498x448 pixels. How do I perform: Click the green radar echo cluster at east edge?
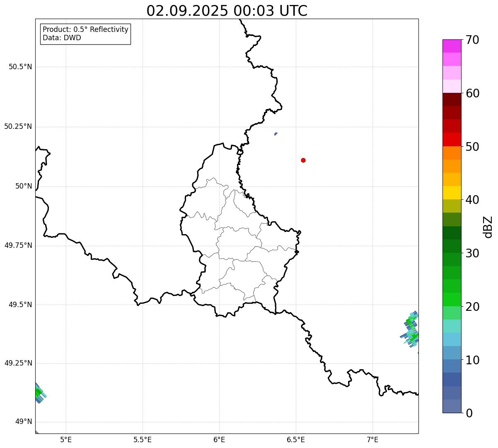[x=410, y=329]
